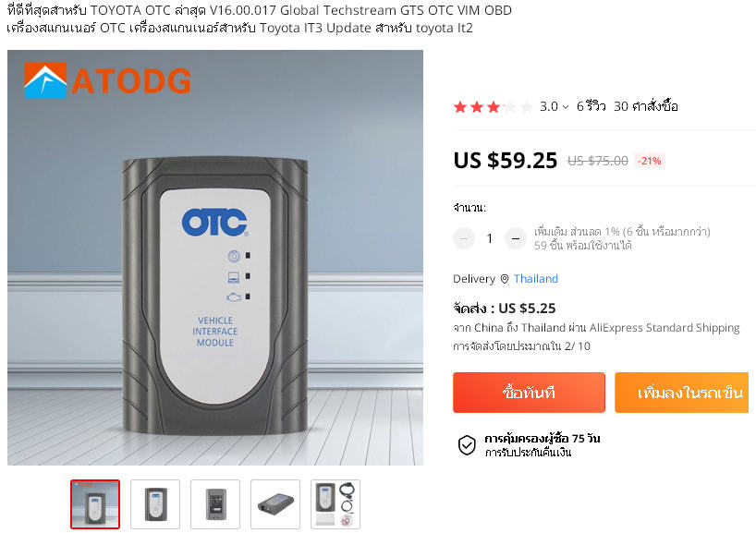Click the buyer protection shield icon
Viewport: 756px width, 533px height.
tap(467, 445)
